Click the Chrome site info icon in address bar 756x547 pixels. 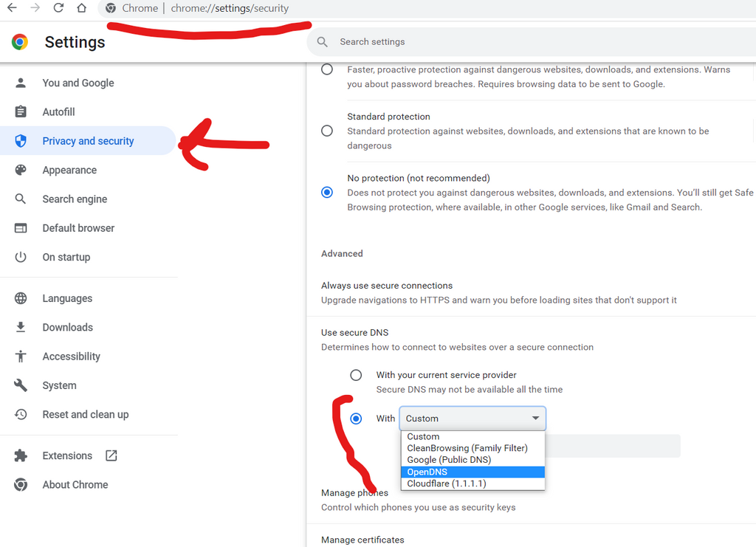(111, 8)
